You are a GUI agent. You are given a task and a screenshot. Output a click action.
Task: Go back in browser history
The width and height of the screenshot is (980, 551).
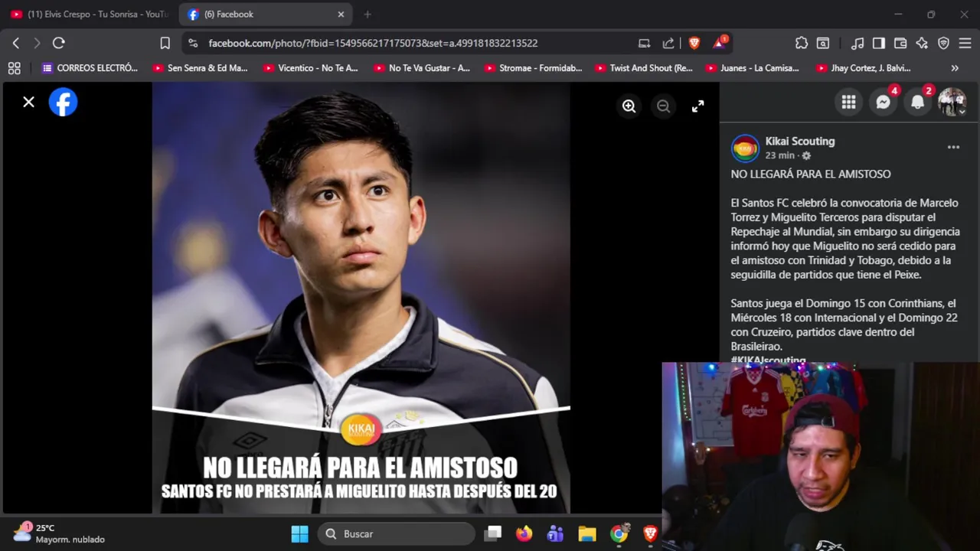point(15,43)
